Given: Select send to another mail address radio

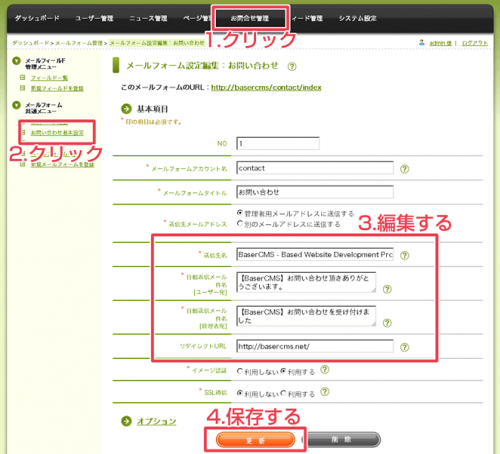Looking at the screenshot, I should coord(240,223).
